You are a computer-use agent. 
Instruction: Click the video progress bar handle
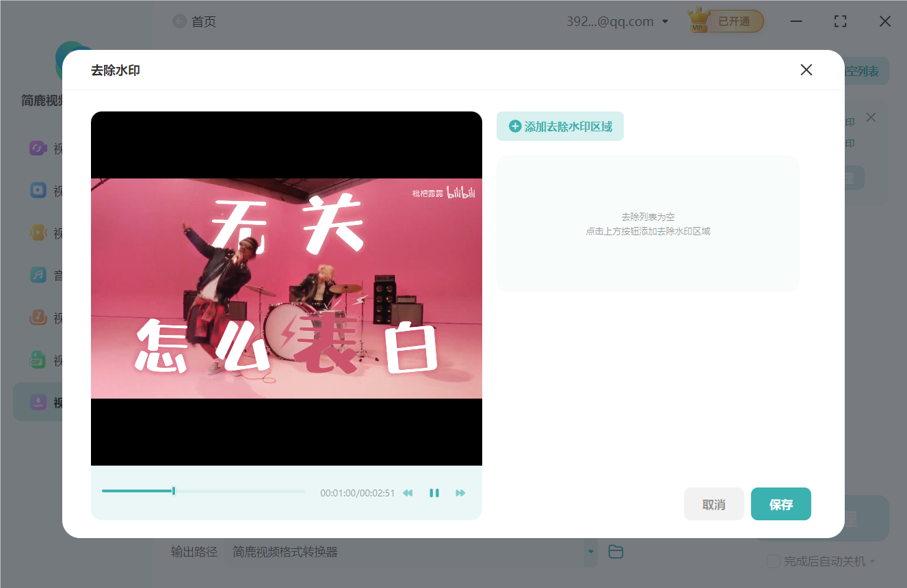174,491
